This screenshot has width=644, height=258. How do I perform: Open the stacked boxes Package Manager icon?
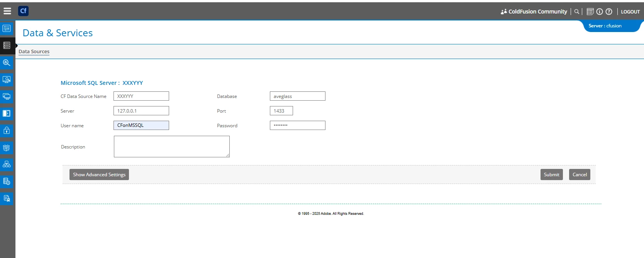[x=7, y=148]
